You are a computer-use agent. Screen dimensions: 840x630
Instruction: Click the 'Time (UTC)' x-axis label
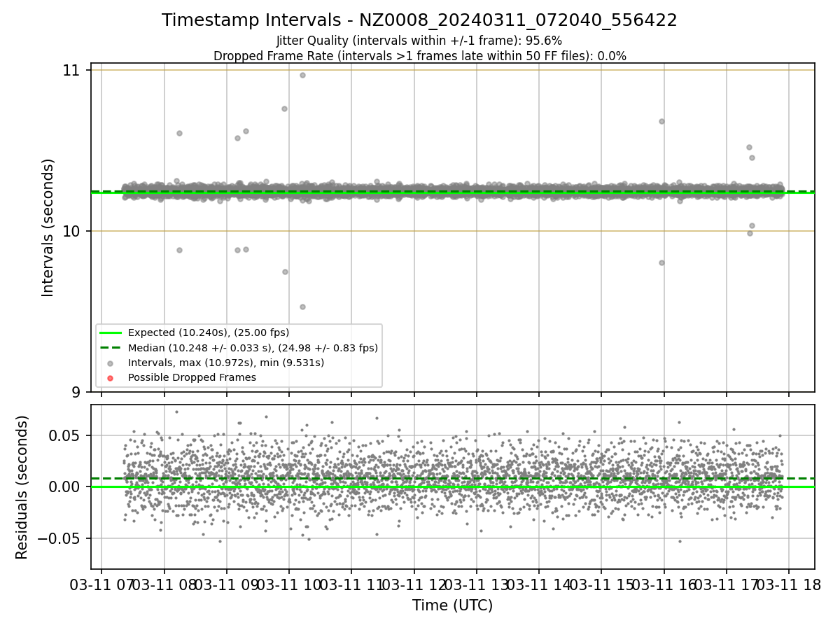[452, 605]
